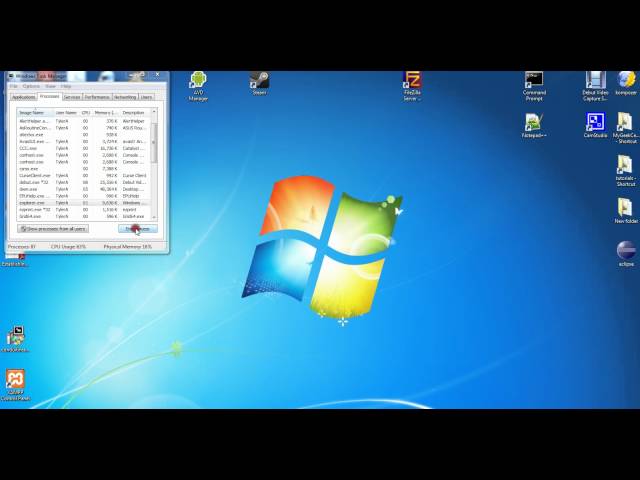Viewport: 640px width, 480px height.
Task: Open the MyGeekCa... Shortcut folder icon
Action: click(626, 128)
